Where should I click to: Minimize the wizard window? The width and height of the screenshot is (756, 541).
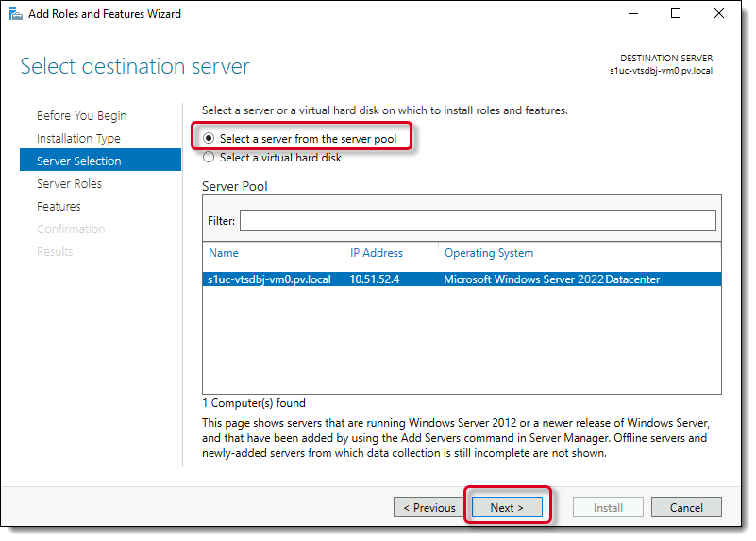(632, 14)
